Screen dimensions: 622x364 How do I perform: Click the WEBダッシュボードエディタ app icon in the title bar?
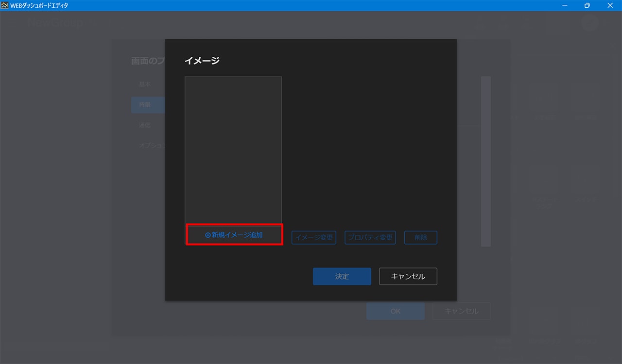(5, 5)
